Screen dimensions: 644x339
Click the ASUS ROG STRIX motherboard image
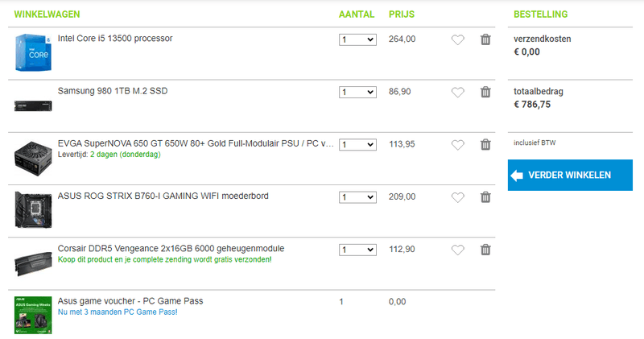(x=33, y=209)
